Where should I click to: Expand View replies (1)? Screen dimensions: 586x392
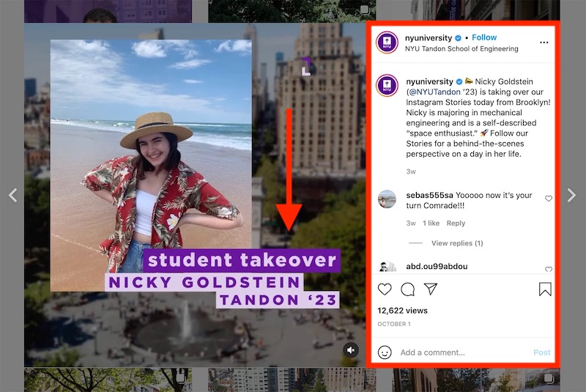(457, 243)
